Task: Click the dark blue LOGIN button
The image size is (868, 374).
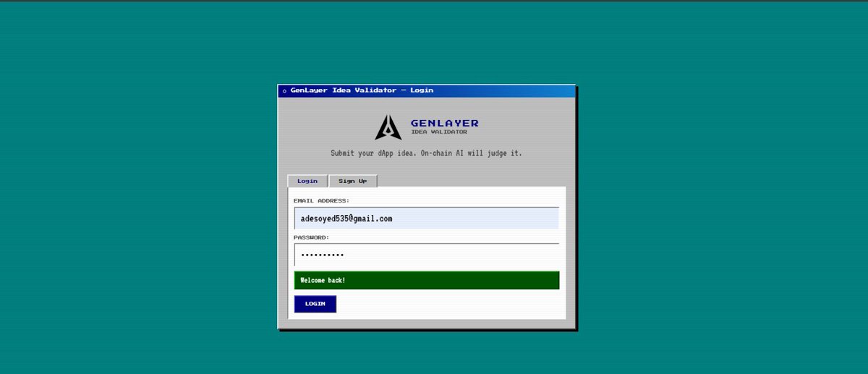Action: [315, 304]
